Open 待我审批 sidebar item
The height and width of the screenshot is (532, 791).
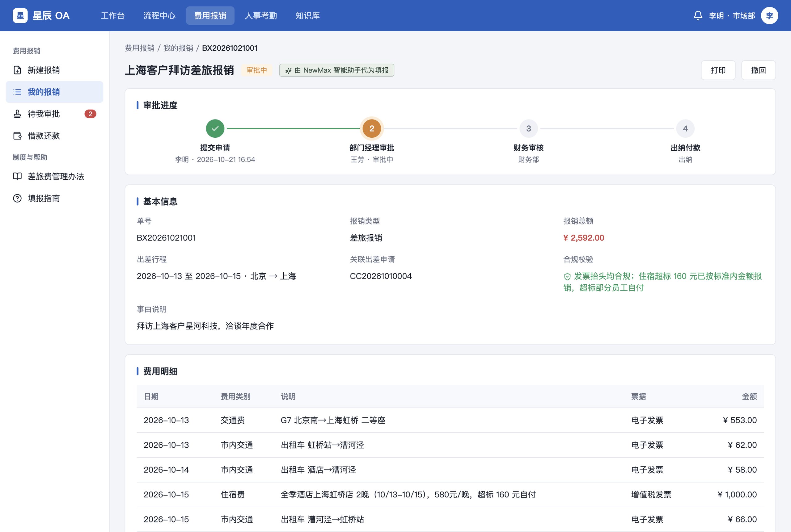point(55,114)
